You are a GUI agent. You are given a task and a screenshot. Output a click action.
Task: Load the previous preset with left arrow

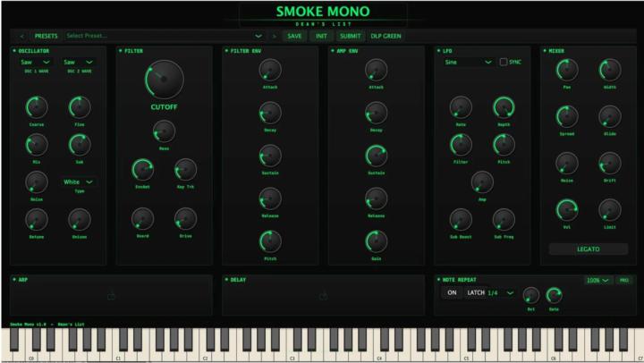click(21, 36)
